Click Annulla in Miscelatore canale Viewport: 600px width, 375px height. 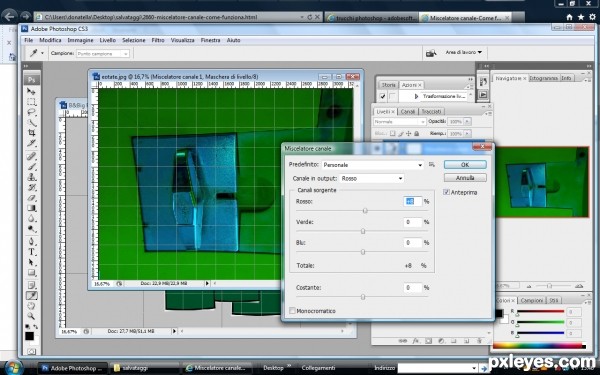(x=465, y=178)
